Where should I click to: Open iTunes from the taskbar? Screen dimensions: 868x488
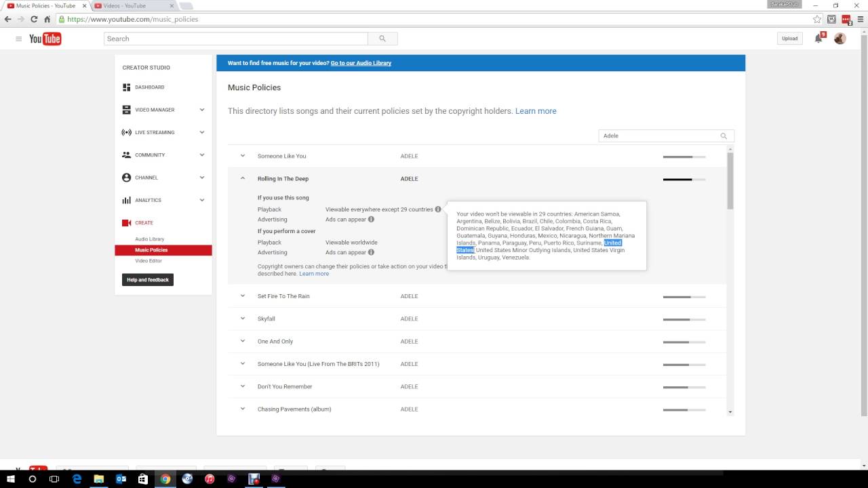point(210,479)
